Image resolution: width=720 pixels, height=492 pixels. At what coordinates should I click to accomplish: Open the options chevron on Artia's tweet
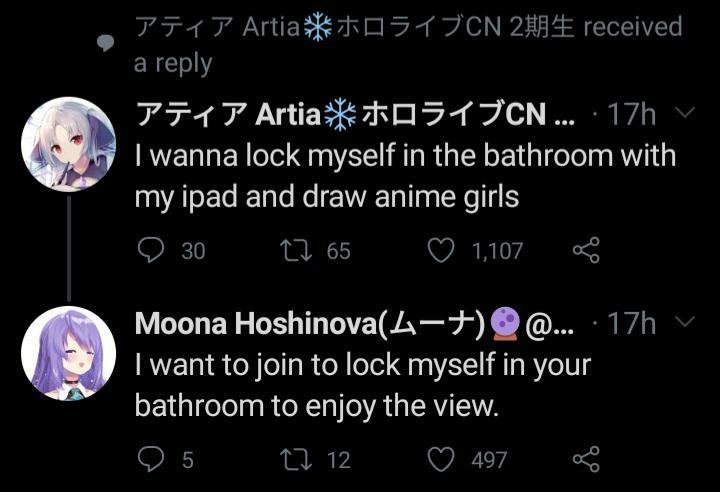[685, 114]
